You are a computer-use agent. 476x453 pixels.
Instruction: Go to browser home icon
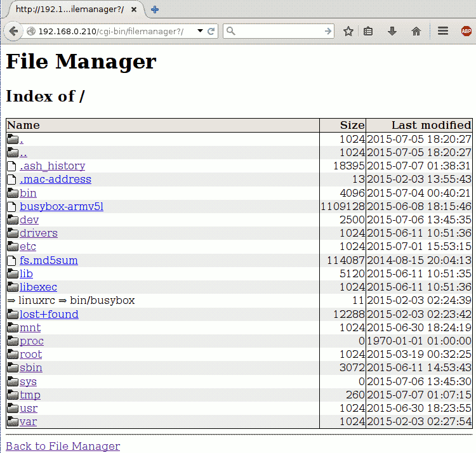click(416, 31)
